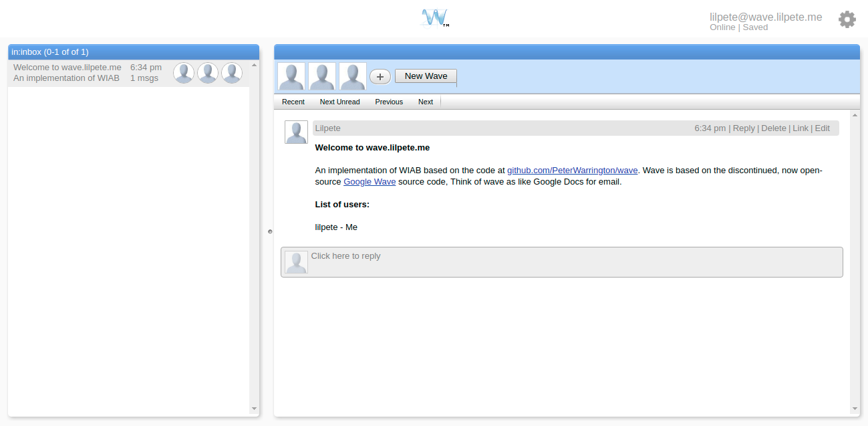
Task: Edit Lilpete's message
Action: coord(823,128)
